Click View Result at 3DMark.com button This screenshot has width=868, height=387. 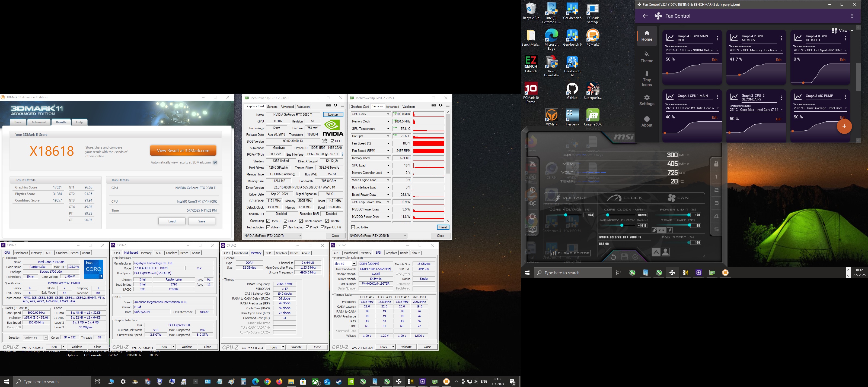pyautogui.click(x=183, y=150)
